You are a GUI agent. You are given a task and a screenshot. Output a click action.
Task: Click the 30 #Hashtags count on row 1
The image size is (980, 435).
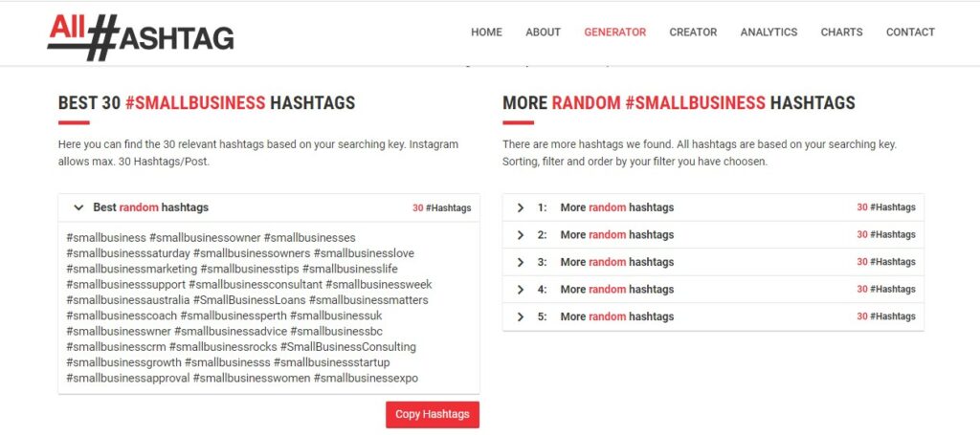[x=885, y=207]
